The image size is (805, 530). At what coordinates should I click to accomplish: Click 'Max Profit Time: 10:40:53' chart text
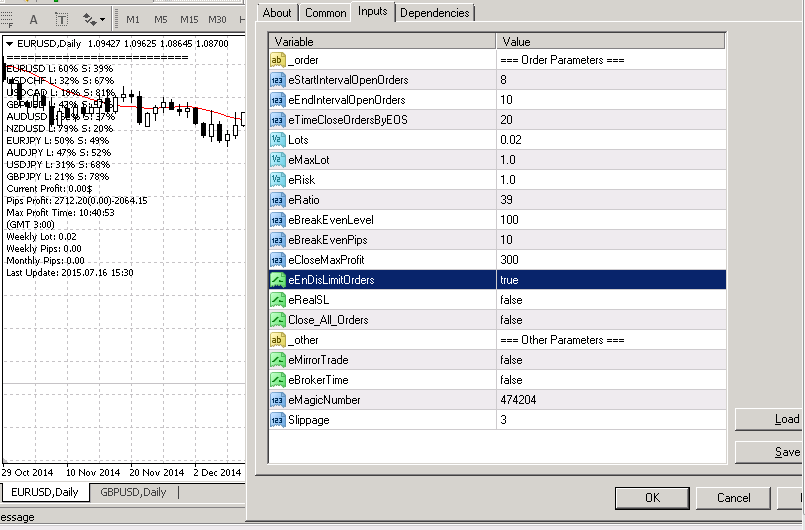(61, 213)
